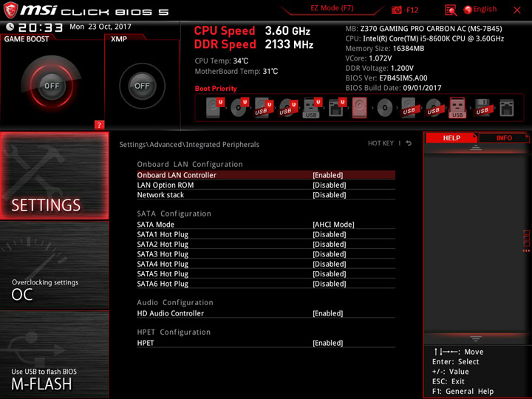
Task: Click the 20:33 time display
Action: (x=40, y=27)
